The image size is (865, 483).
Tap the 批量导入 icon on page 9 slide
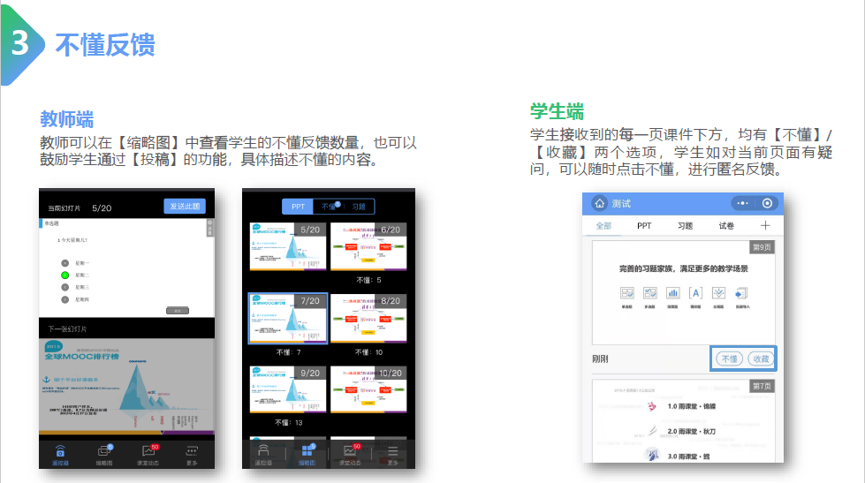click(741, 293)
